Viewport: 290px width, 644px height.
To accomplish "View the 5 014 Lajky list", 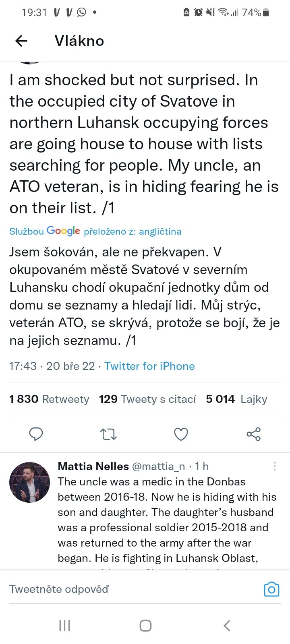I will 236,399.
